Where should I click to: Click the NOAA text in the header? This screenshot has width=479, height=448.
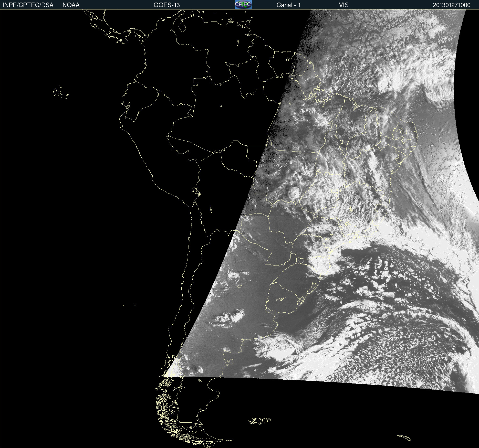point(71,5)
